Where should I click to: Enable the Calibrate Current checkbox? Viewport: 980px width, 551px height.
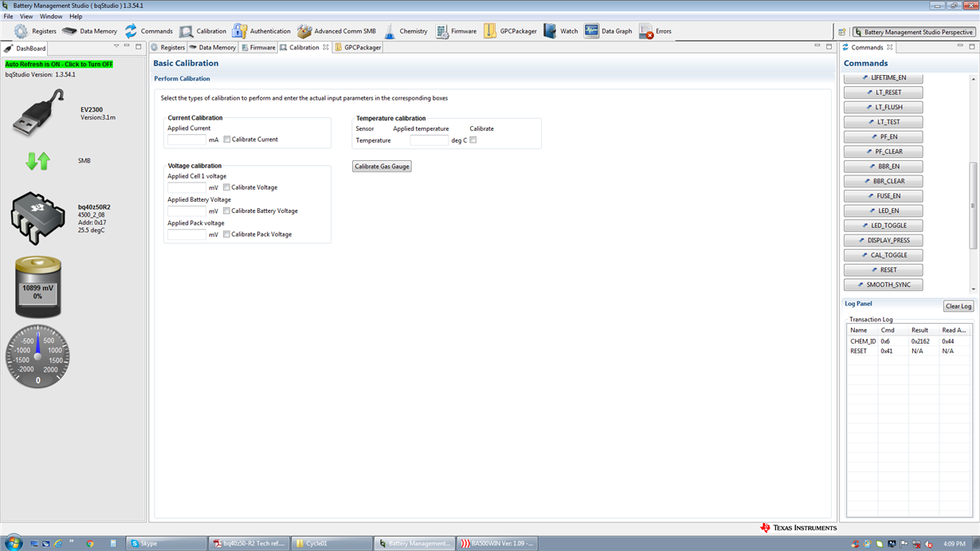click(227, 140)
